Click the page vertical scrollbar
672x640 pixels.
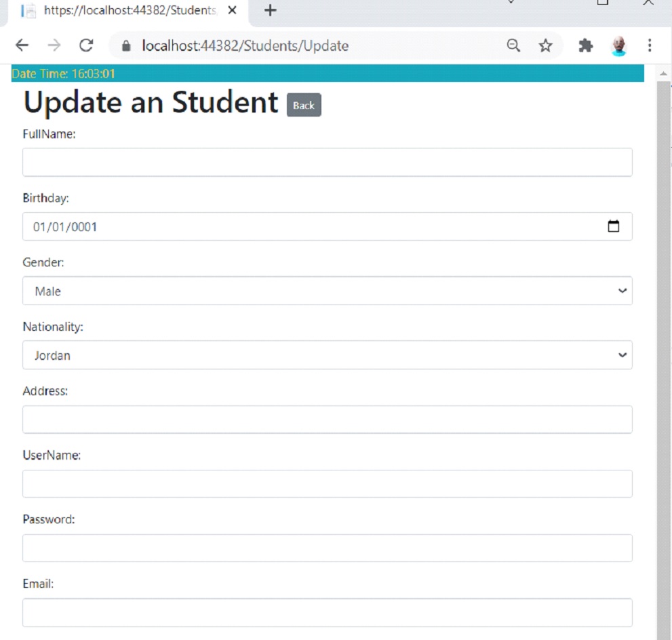point(663,360)
